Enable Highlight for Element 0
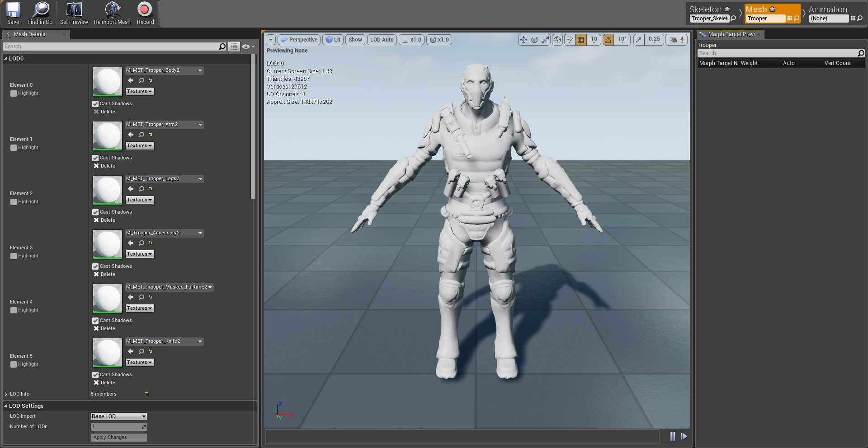This screenshot has height=448, width=868. [14, 93]
